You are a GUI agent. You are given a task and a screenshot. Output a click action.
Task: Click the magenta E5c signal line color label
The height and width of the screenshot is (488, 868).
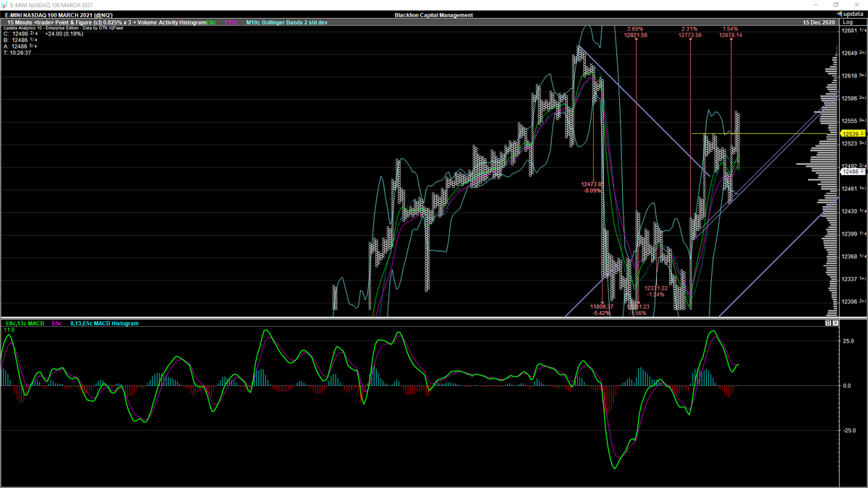pyautogui.click(x=56, y=323)
